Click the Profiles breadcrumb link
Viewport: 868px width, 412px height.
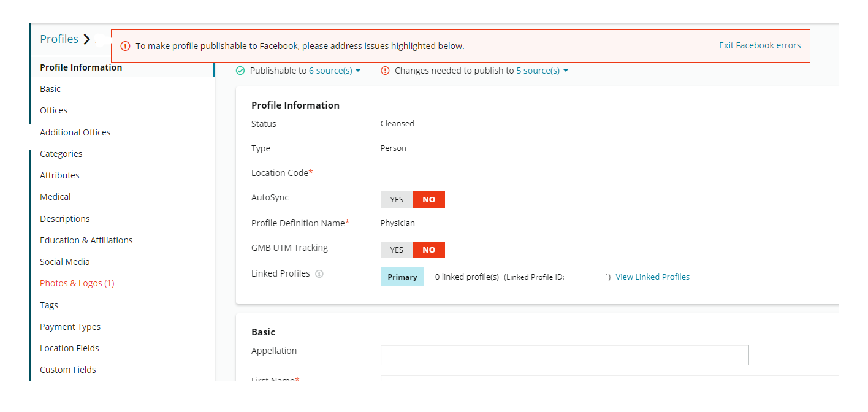pyautogui.click(x=59, y=39)
